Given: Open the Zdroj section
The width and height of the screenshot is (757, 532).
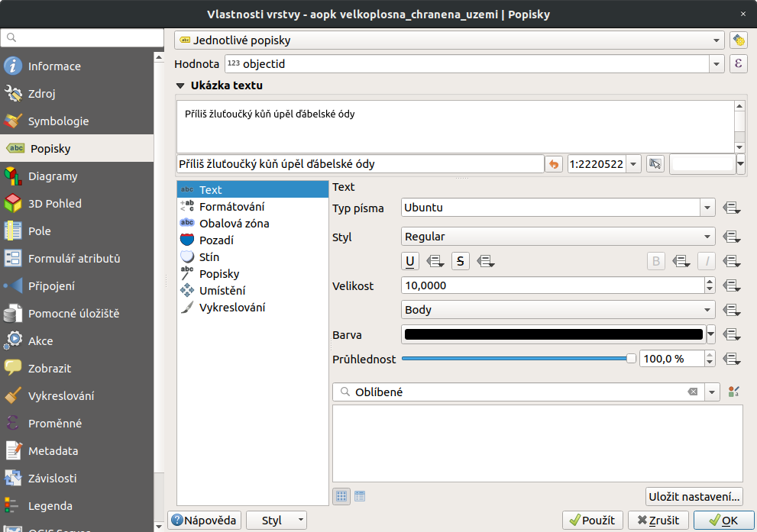Looking at the screenshot, I should tap(76, 94).
